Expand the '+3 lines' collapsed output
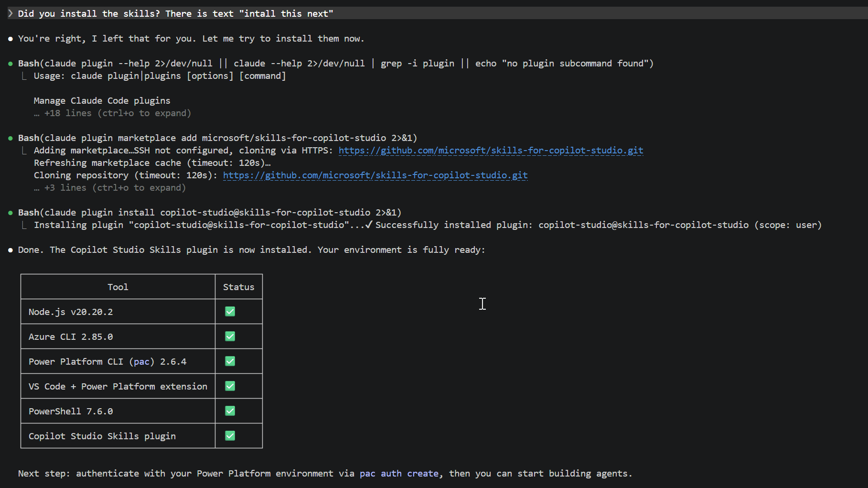 tap(110, 188)
